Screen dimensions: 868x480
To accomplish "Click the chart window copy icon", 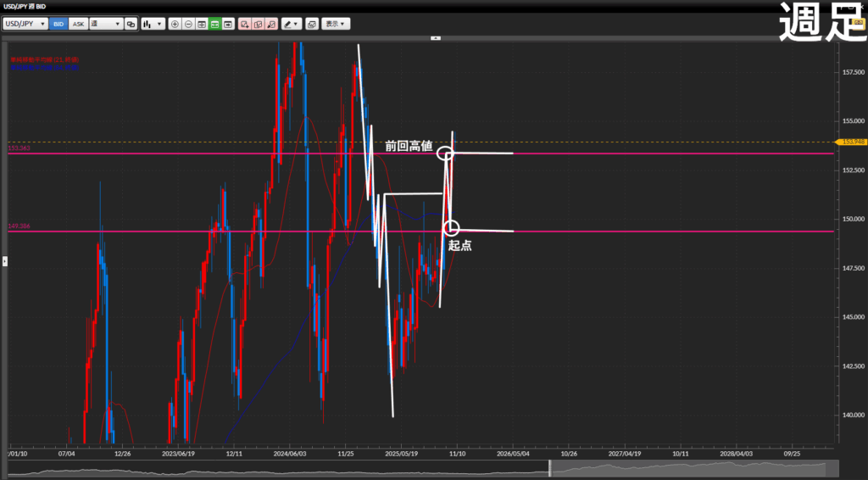I will point(311,25).
